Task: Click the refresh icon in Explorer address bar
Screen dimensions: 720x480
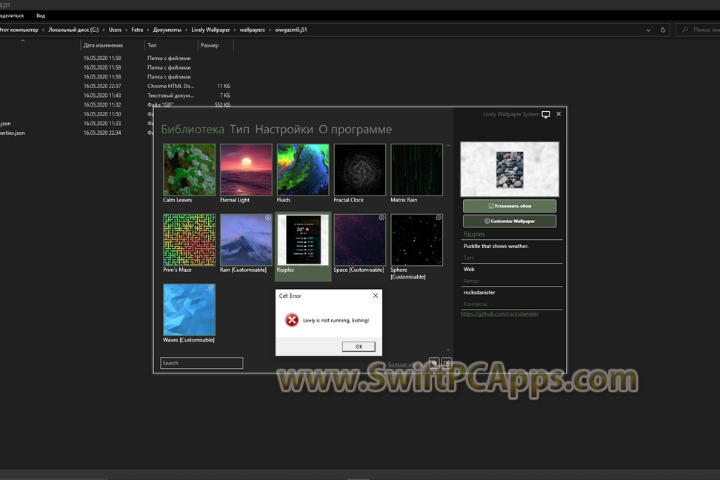Action: [x=663, y=30]
